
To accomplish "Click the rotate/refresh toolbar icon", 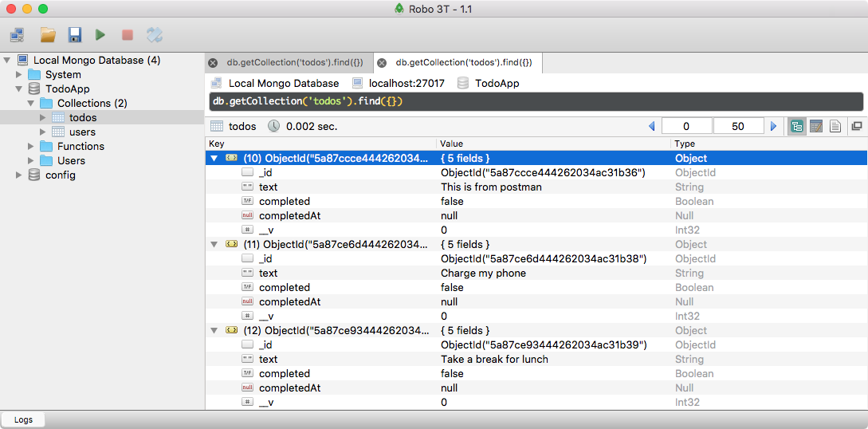I will point(155,35).
